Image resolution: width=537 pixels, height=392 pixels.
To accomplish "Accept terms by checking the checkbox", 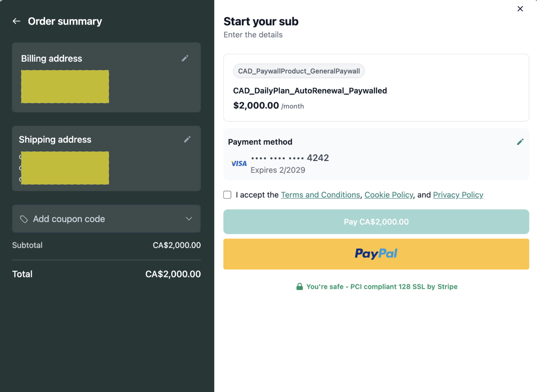I will click(x=227, y=195).
